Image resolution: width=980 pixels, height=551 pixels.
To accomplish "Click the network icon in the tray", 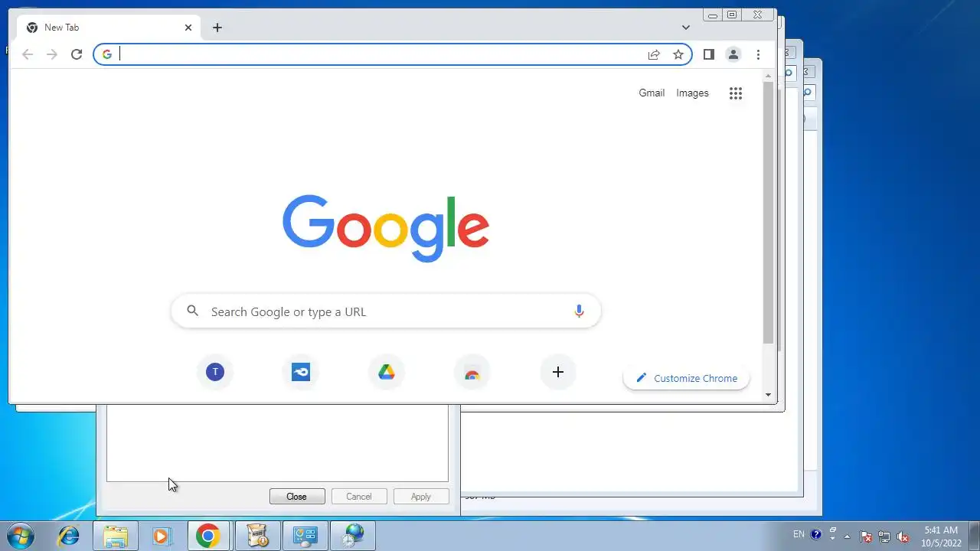I will pos(884,536).
